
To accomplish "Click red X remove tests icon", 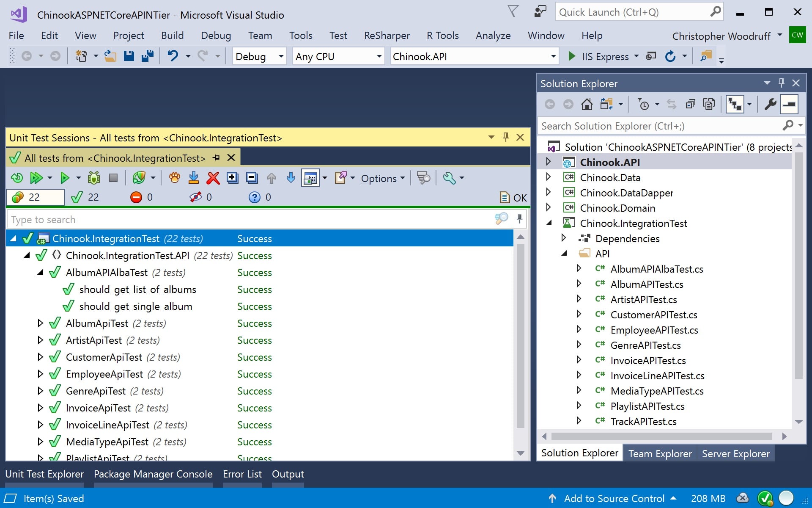I will (213, 178).
